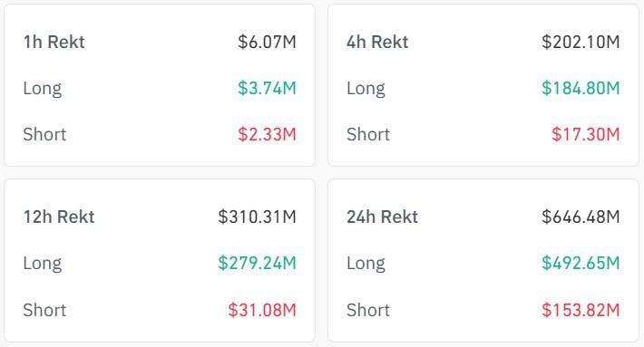Screen dimensions: 644x347
Task: Click the 12h Short value $31.08M
Action: coord(262,310)
